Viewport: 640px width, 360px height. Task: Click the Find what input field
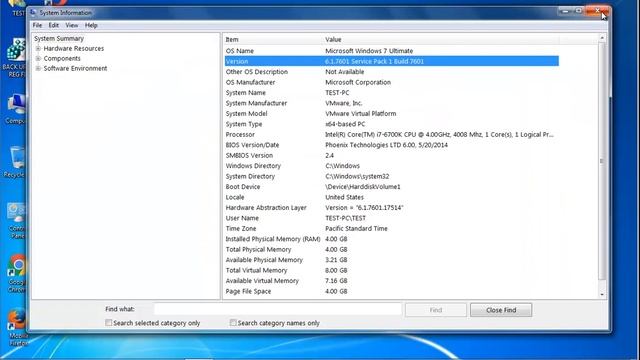[278, 309]
